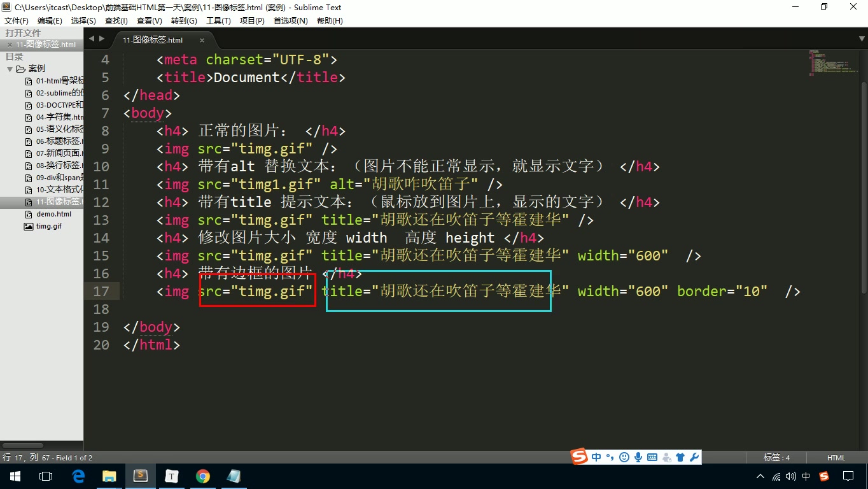This screenshot has height=489, width=868.
Task: Open the 转到(G) menu
Action: (x=184, y=21)
